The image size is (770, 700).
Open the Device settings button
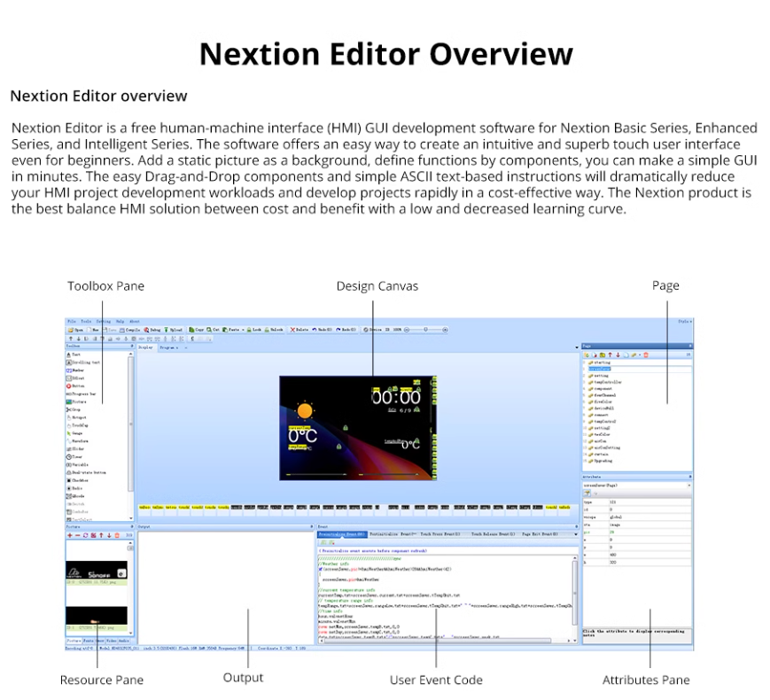(372, 330)
